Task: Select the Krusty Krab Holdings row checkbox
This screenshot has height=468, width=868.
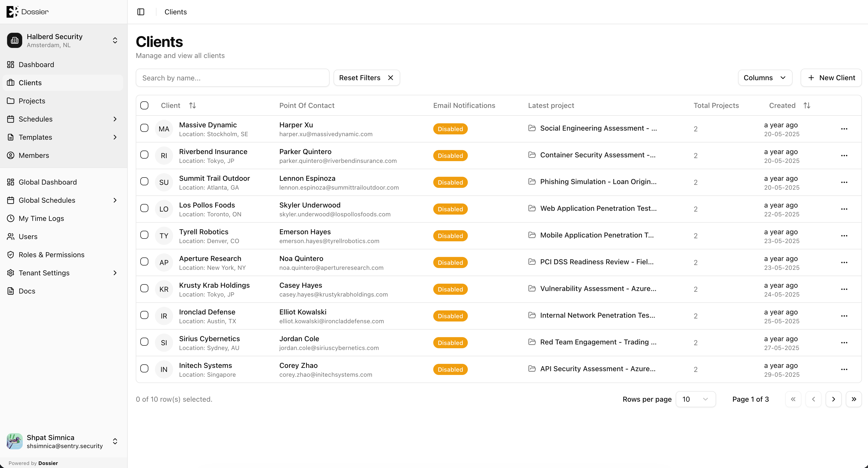Action: point(144,288)
